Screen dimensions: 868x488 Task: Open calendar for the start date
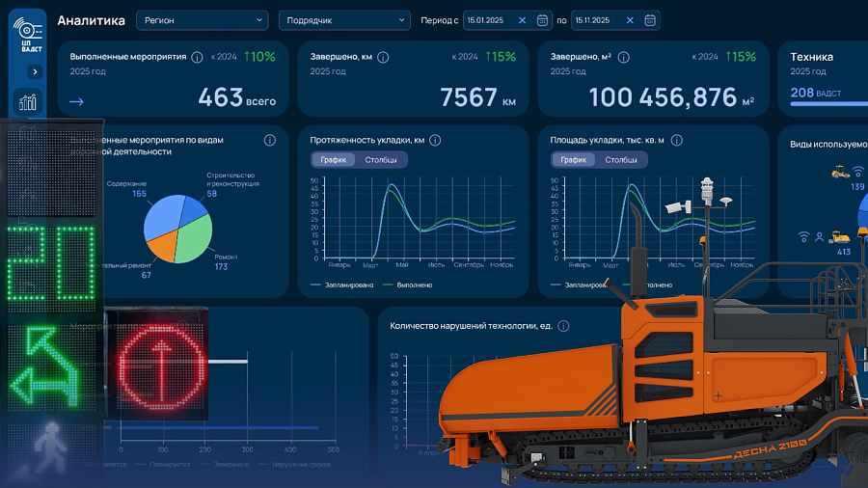542,20
